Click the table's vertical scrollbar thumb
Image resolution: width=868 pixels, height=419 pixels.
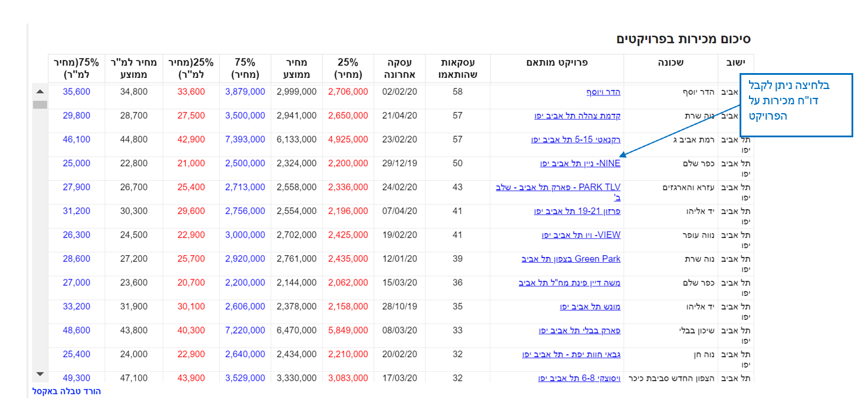pos(40,105)
